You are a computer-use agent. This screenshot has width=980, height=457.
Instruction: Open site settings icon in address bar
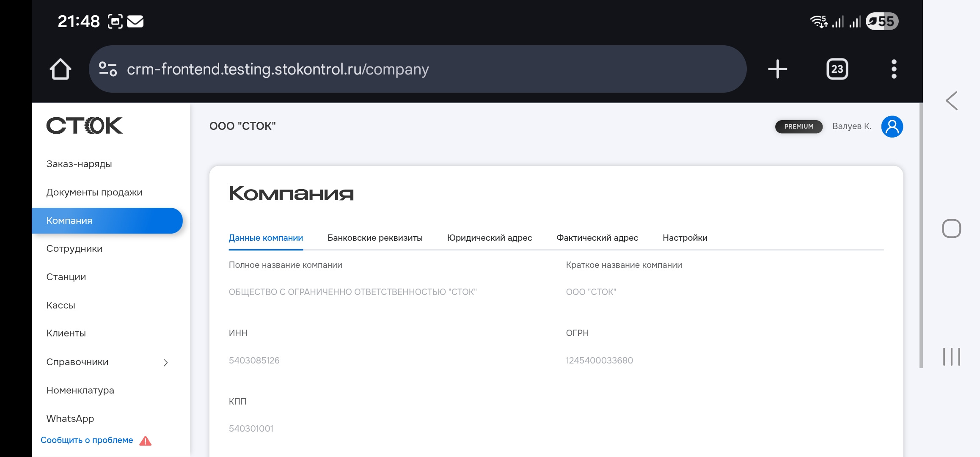point(107,69)
